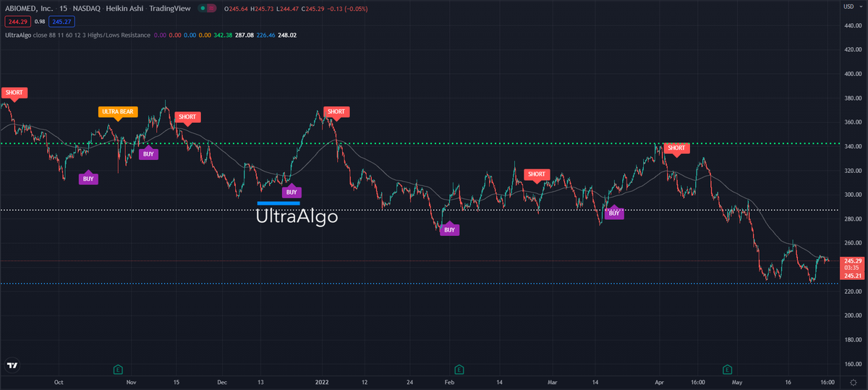Click the TradingView logo icon
This screenshot has width=868, height=390.
pyautogui.click(x=12, y=366)
